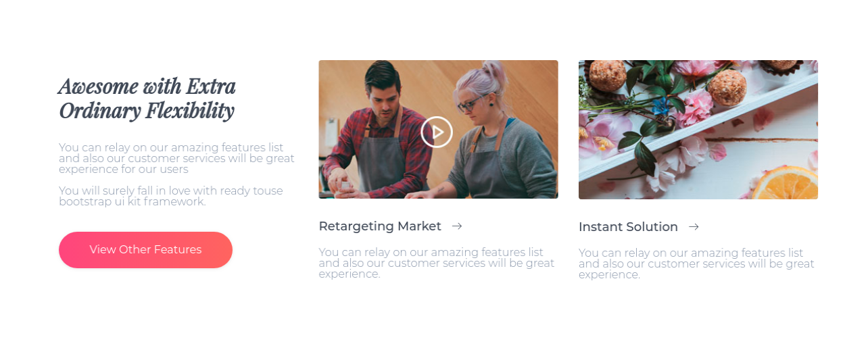The image size is (868, 352).
Task: Click the paragraph ending with experience for our users
Action: (x=176, y=158)
